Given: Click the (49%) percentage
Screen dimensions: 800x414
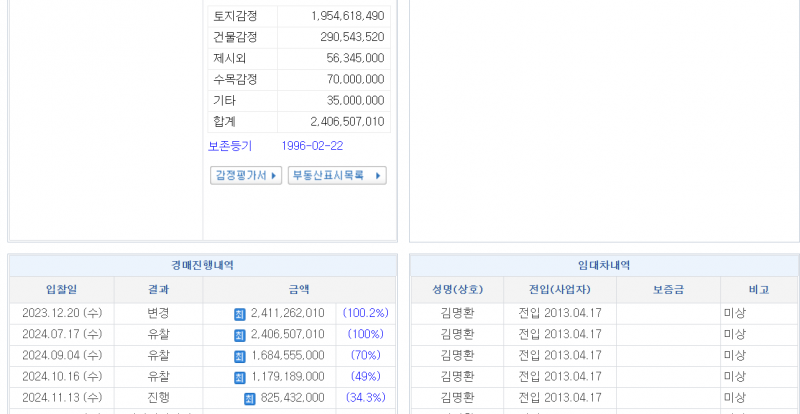Looking at the screenshot, I should click(365, 376).
